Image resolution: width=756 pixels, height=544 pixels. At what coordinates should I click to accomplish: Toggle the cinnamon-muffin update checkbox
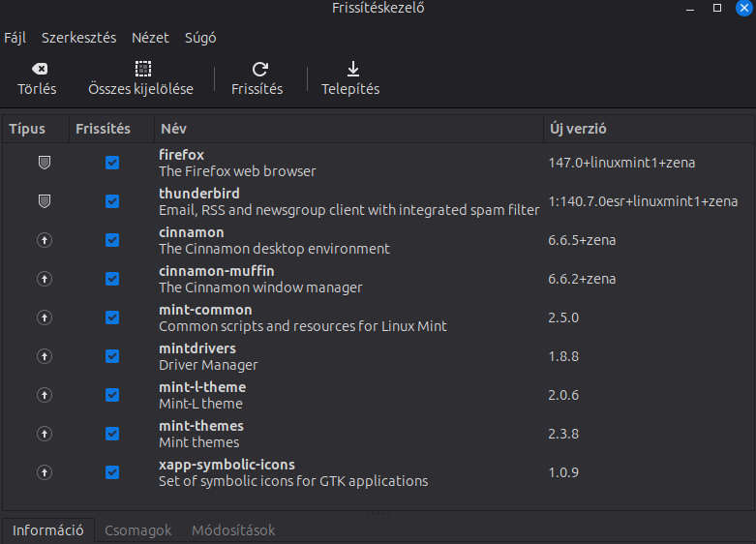tap(112, 279)
